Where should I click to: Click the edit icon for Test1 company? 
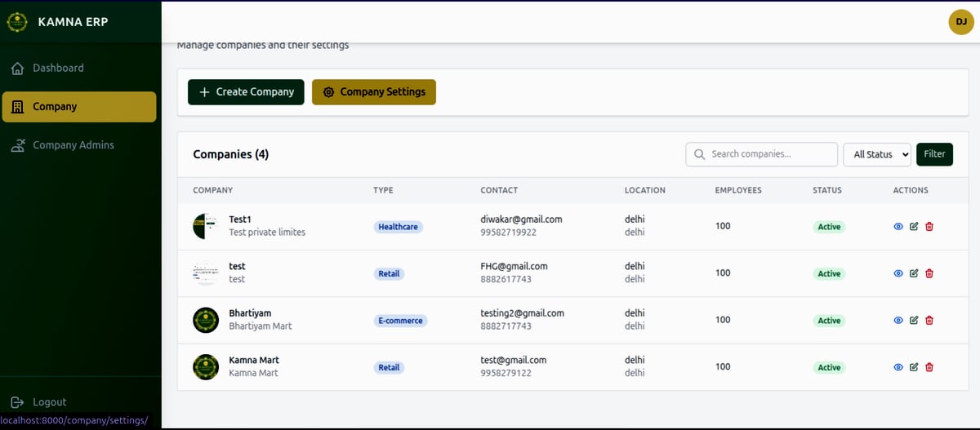click(x=914, y=227)
